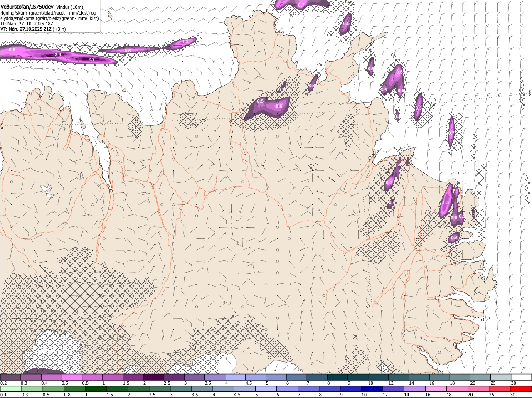Select the upper-row bright pink 0.5 swatch
Screen dimensions: 532x398
coord(71,377)
